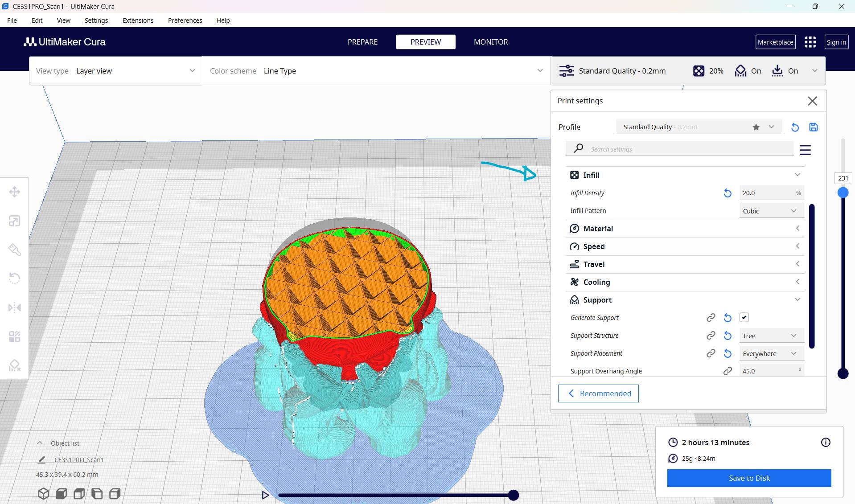Open the Marketplace
Viewport: 855px width, 504px height.
click(x=776, y=42)
